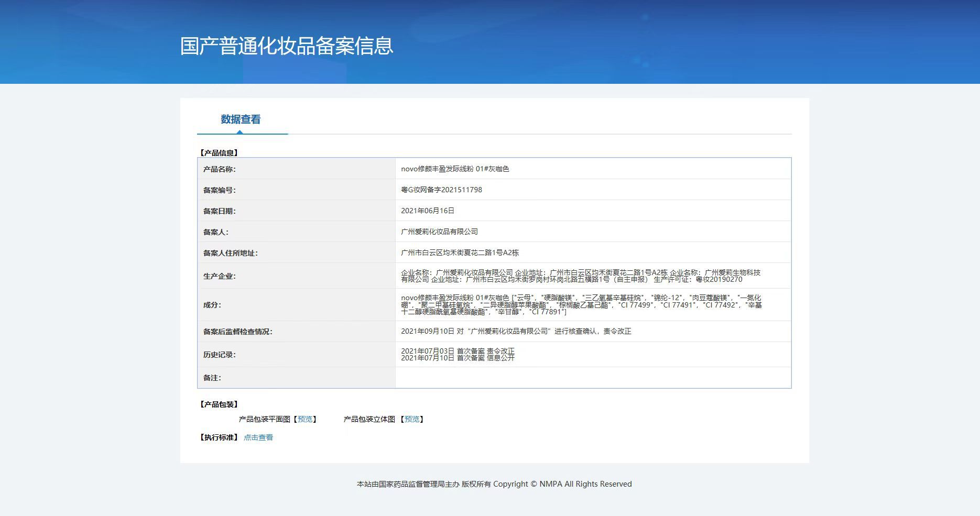Click the 备注 row label
Viewport: 980px width, 516px height.
pos(212,378)
